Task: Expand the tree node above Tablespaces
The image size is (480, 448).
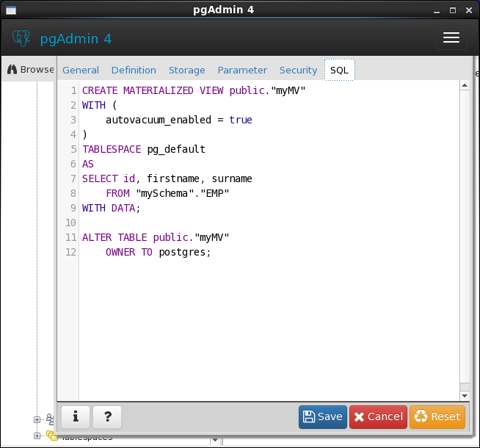Action: click(x=37, y=419)
